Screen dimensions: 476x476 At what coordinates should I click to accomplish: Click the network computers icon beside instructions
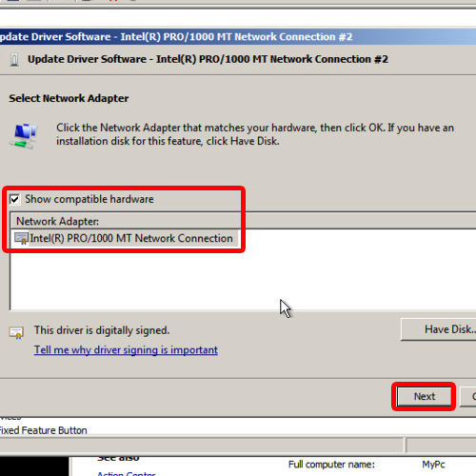(23, 136)
